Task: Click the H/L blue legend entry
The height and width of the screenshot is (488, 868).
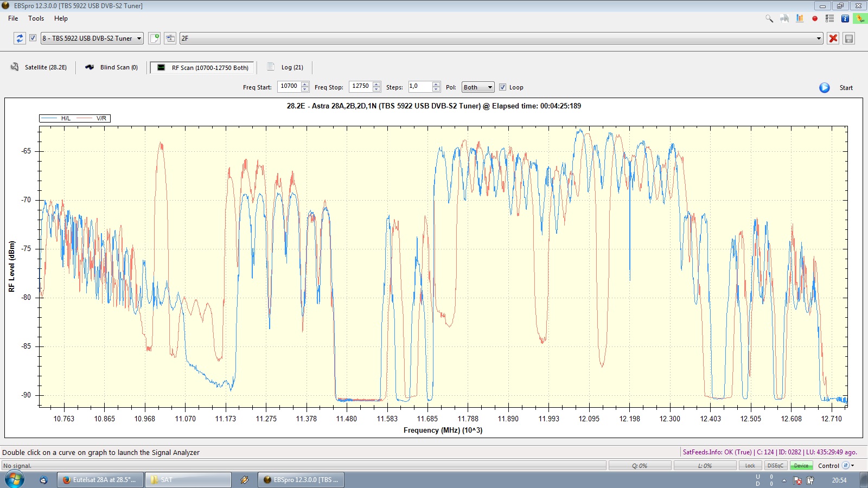Action: [x=56, y=118]
